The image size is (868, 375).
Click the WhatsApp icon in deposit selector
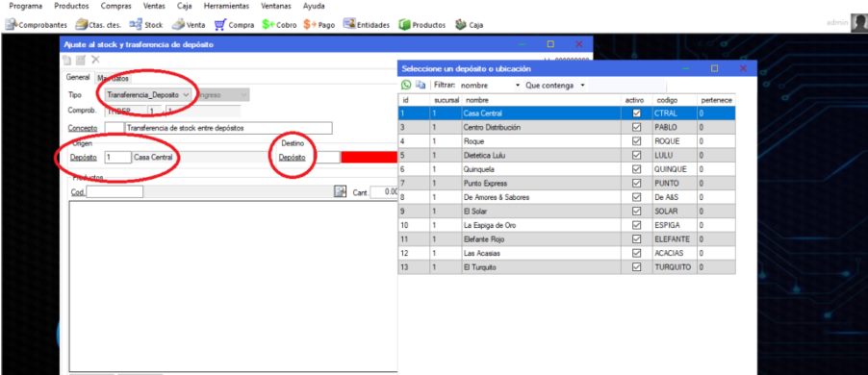[x=406, y=86]
